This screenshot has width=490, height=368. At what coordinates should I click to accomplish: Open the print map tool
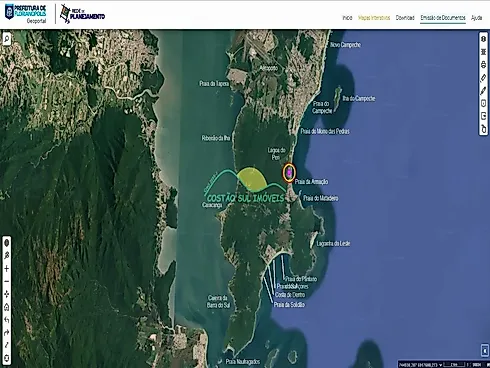[483, 65]
